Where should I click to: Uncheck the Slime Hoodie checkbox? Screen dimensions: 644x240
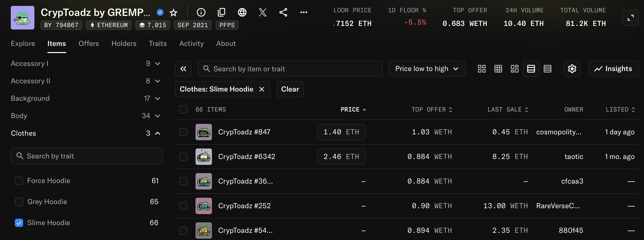point(19,223)
